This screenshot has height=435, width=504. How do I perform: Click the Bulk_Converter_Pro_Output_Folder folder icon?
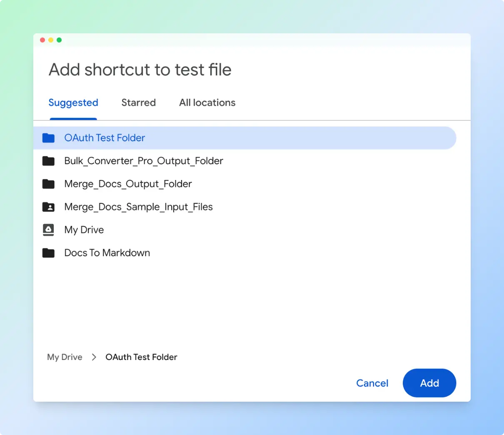pyautogui.click(x=48, y=161)
